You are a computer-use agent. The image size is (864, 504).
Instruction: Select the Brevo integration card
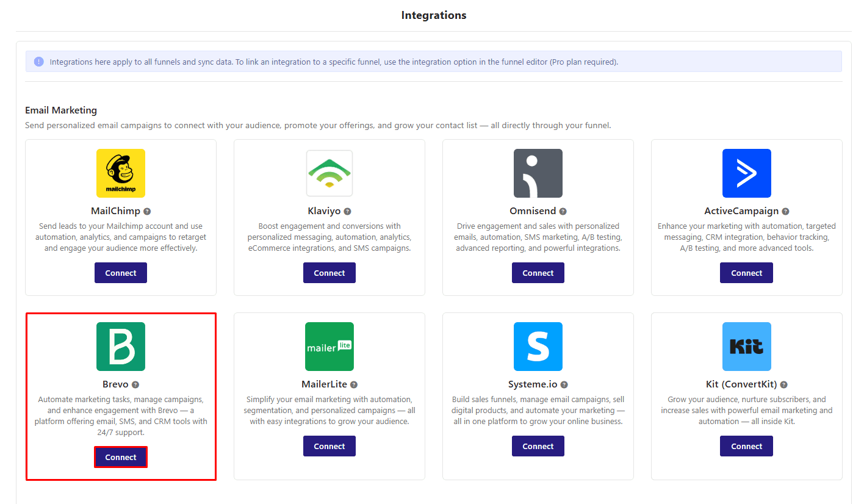(x=120, y=395)
